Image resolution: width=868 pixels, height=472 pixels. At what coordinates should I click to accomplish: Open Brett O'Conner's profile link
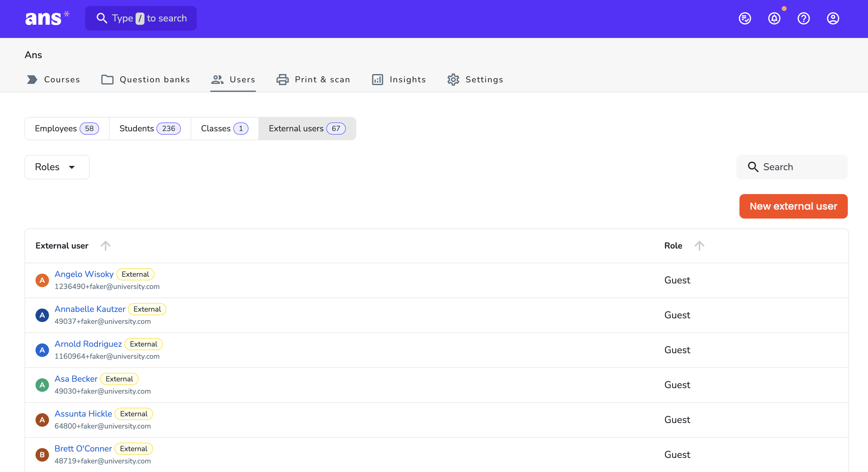click(83, 448)
